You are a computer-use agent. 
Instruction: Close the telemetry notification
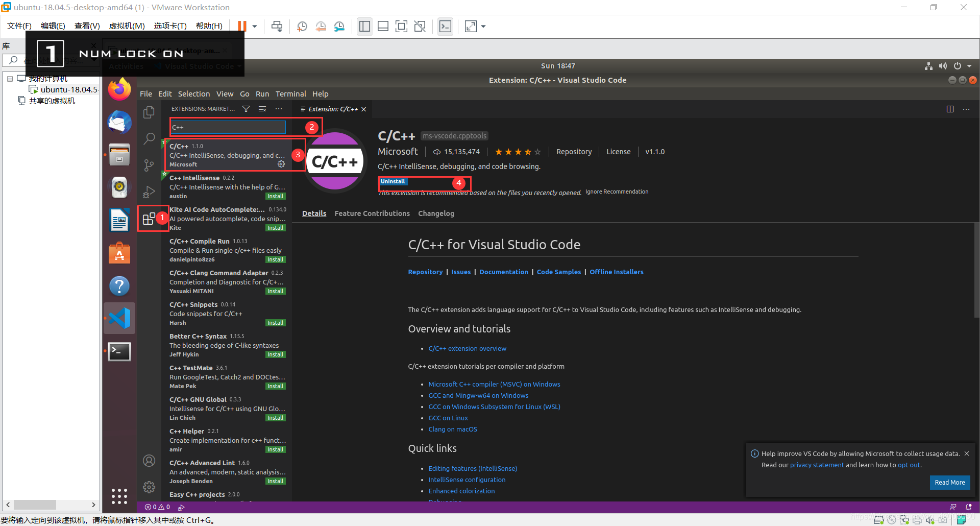(x=967, y=453)
